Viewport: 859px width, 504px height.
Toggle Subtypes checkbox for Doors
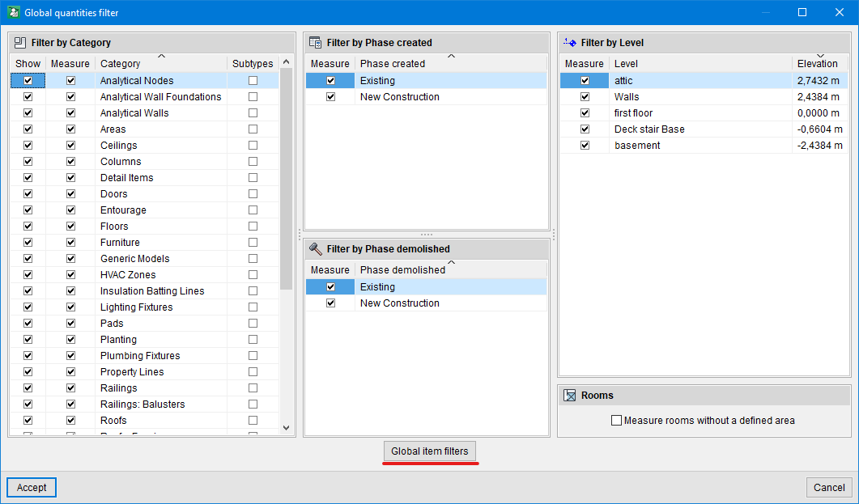coord(253,194)
